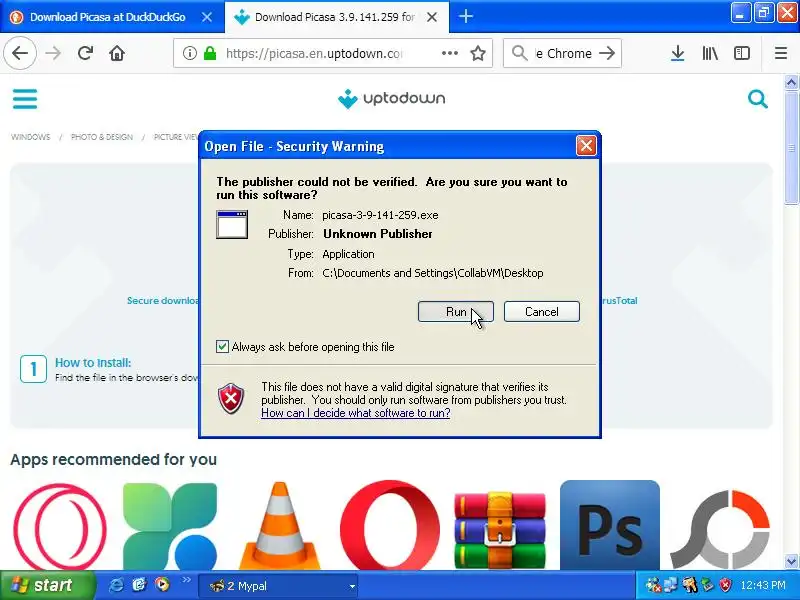This screenshot has height=600, width=800.
Task: Open the red Opera app icon
Action: click(x=390, y=526)
